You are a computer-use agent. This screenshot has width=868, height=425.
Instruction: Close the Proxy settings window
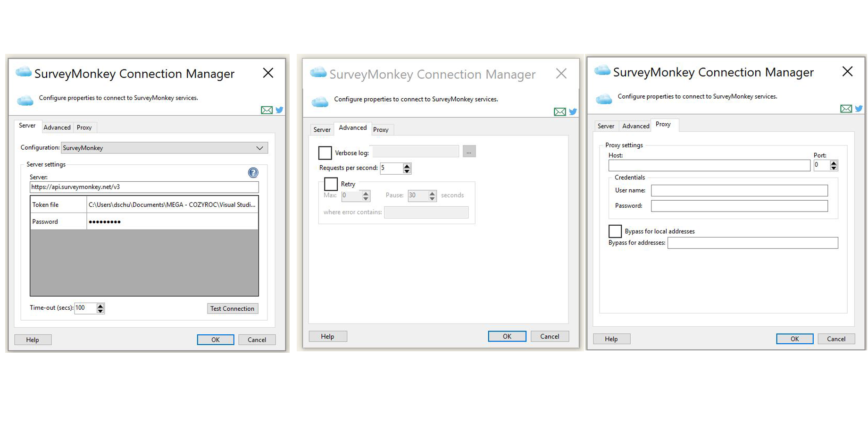click(x=847, y=71)
